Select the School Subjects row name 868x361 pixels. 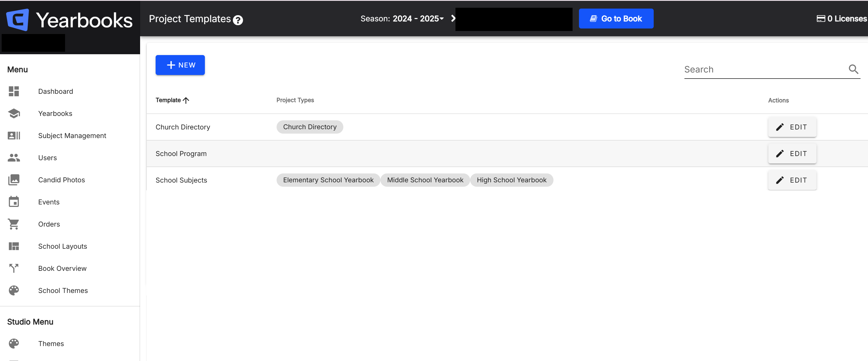pos(181,180)
